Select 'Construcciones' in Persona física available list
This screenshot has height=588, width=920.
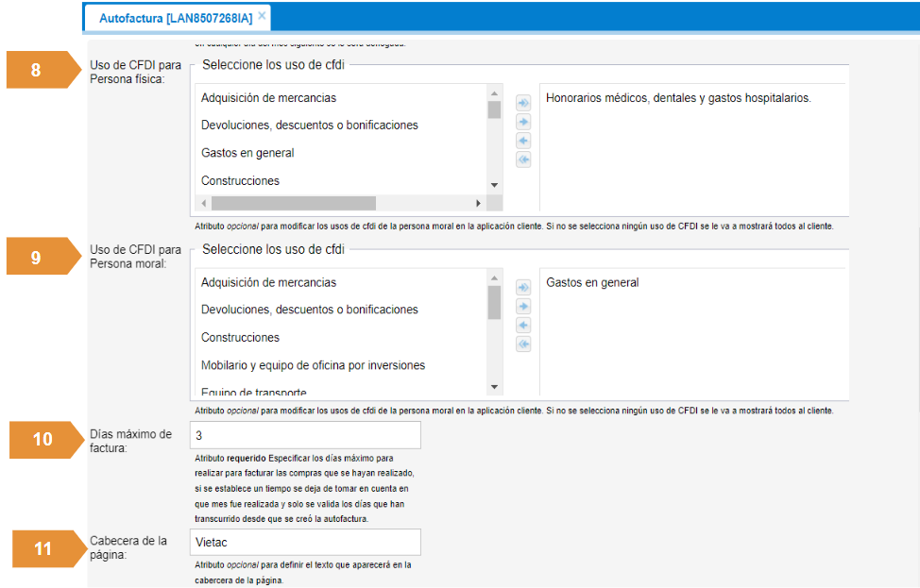point(240,180)
